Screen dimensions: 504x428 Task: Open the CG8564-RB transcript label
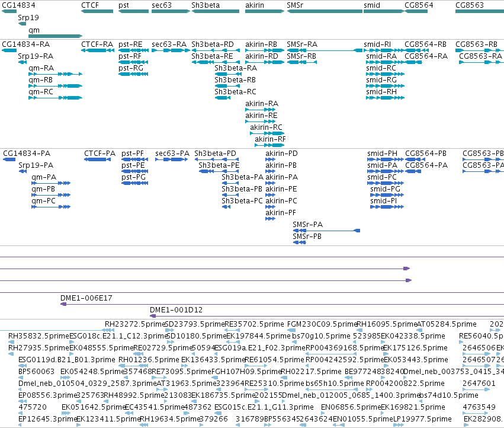point(426,44)
